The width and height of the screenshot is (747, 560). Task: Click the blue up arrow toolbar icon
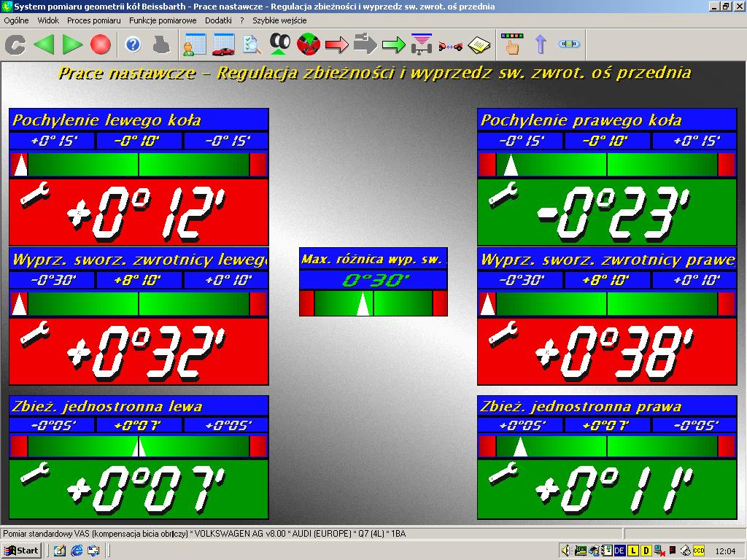541,45
